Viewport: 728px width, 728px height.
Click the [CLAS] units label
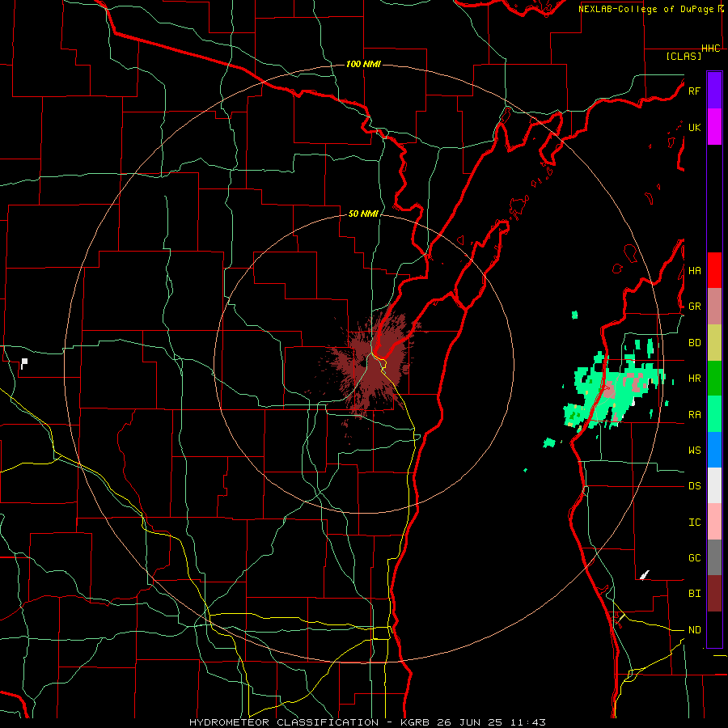coord(684,56)
